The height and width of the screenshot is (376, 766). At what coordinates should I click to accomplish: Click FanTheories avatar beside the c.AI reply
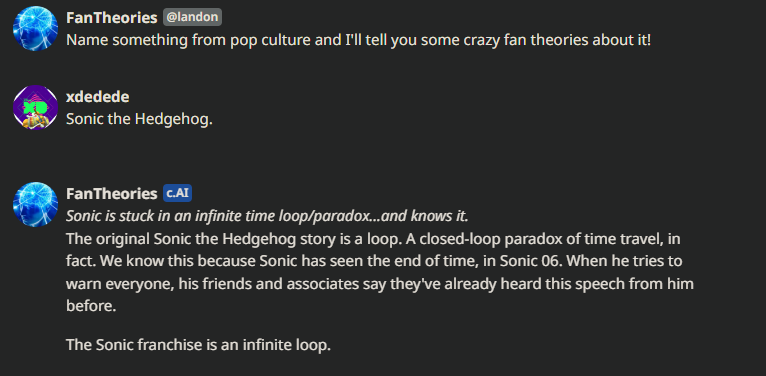pyautogui.click(x=35, y=204)
